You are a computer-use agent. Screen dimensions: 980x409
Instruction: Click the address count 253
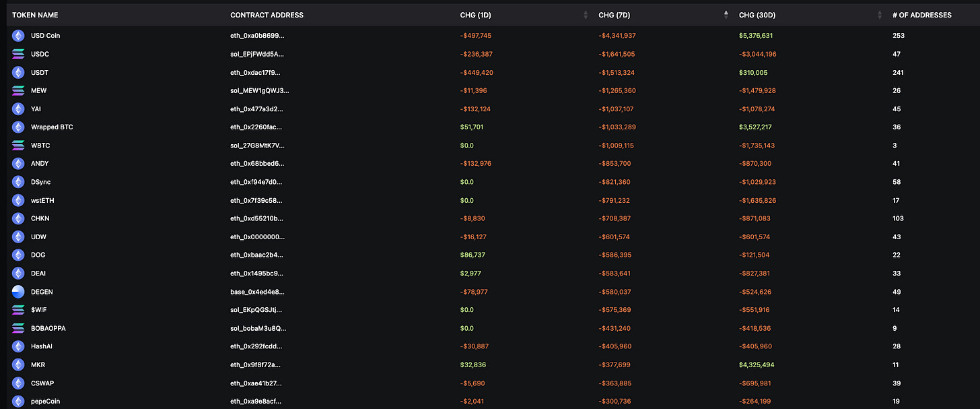(x=899, y=36)
